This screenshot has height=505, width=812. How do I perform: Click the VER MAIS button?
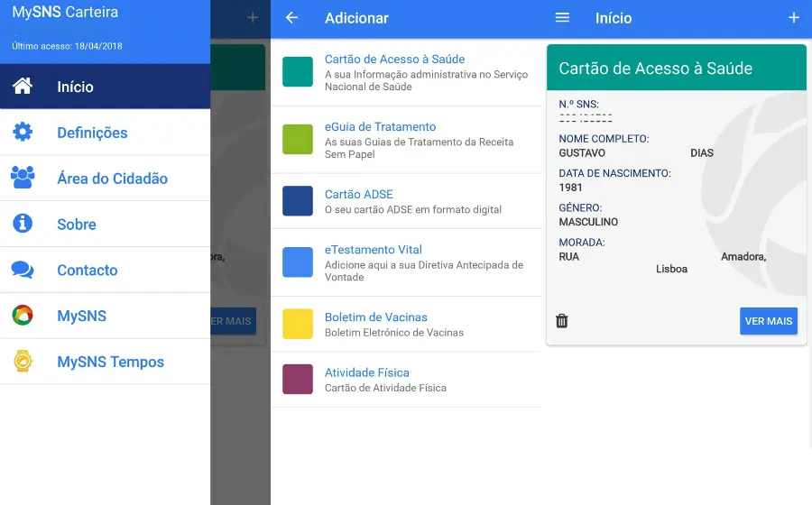[x=768, y=321]
